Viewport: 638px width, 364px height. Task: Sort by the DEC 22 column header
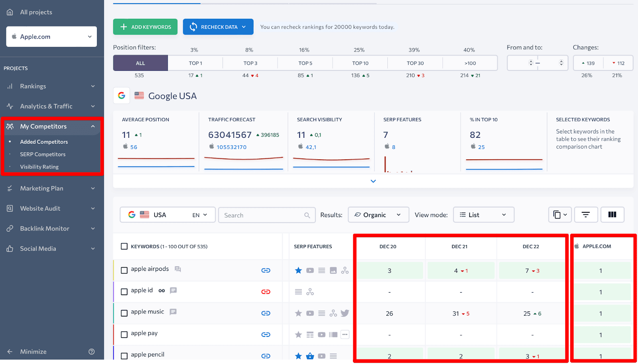[531, 247]
